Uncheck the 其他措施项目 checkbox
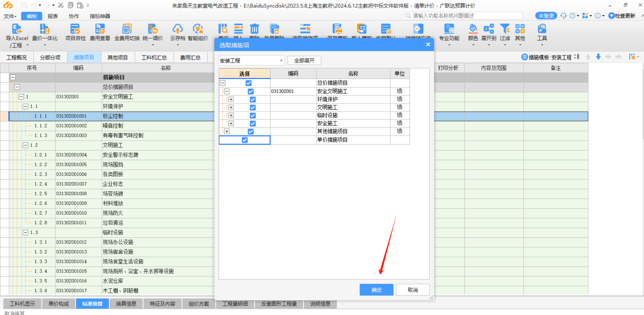644x315 pixels. [251, 132]
